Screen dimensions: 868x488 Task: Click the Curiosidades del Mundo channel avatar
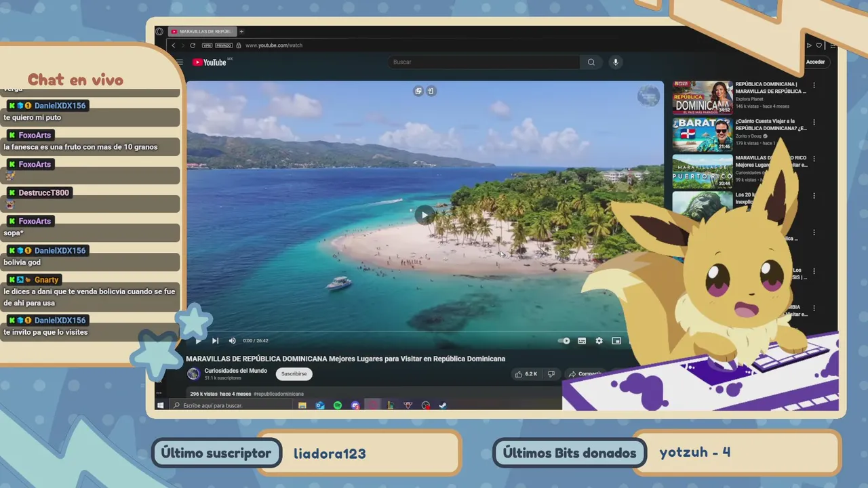(x=193, y=374)
